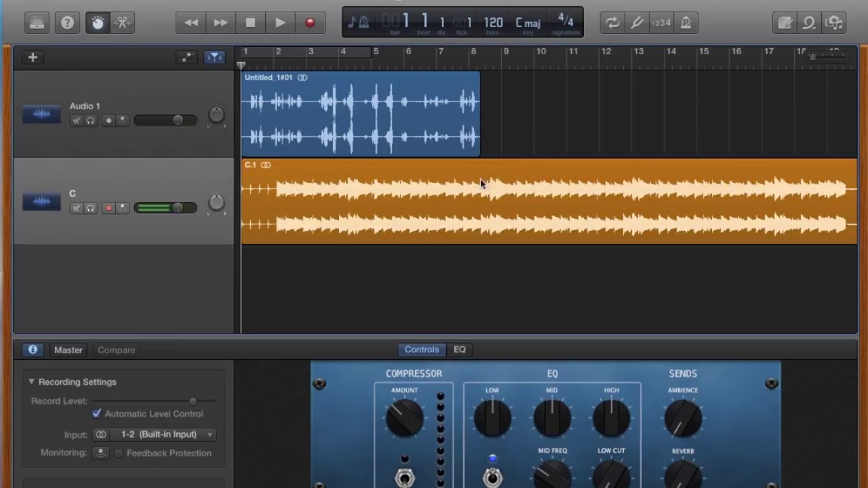
Task: Open the Library panel
Action: point(37,23)
